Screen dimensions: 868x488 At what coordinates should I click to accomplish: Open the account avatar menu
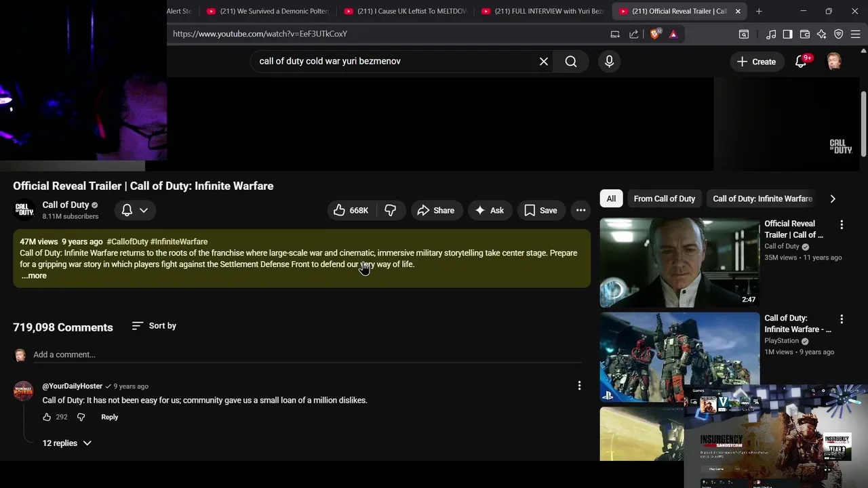point(834,62)
